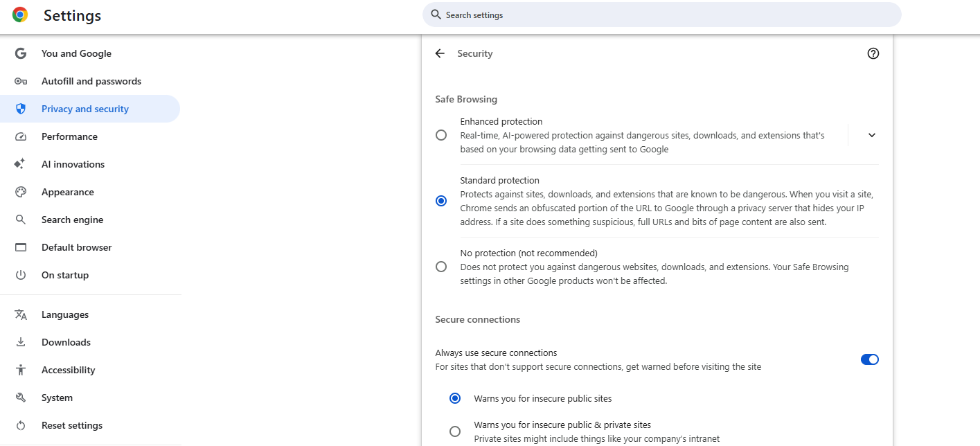The image size is (980, 446).
Task: Open You and Google settings
Action: click(x=90, y=53)
